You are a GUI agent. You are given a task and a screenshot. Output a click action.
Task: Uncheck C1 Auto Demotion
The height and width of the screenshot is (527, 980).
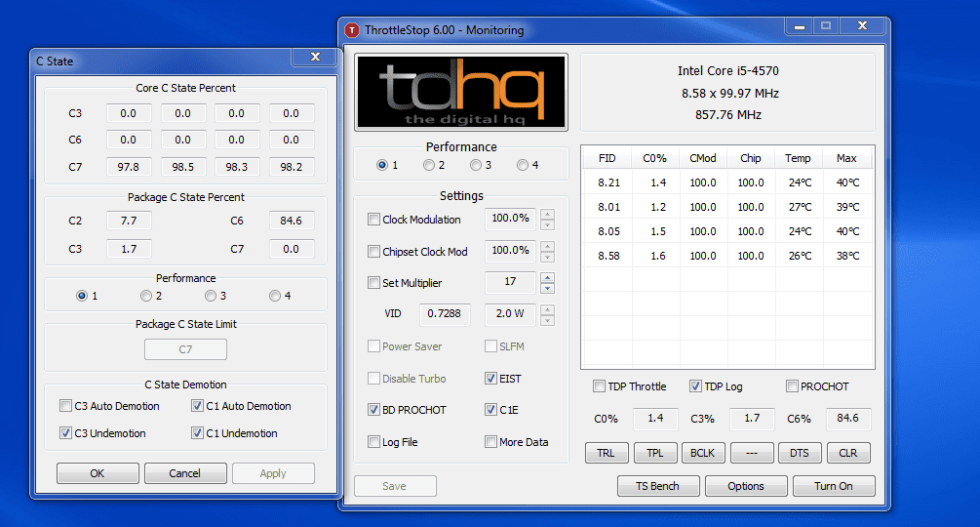click(x=198, y=406)
